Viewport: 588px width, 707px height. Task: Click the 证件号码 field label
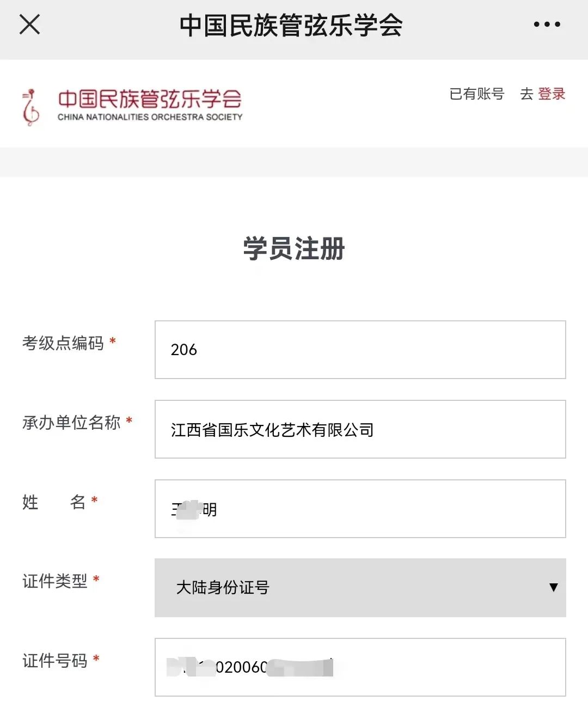pyautogui.click(x=55, y=661)
